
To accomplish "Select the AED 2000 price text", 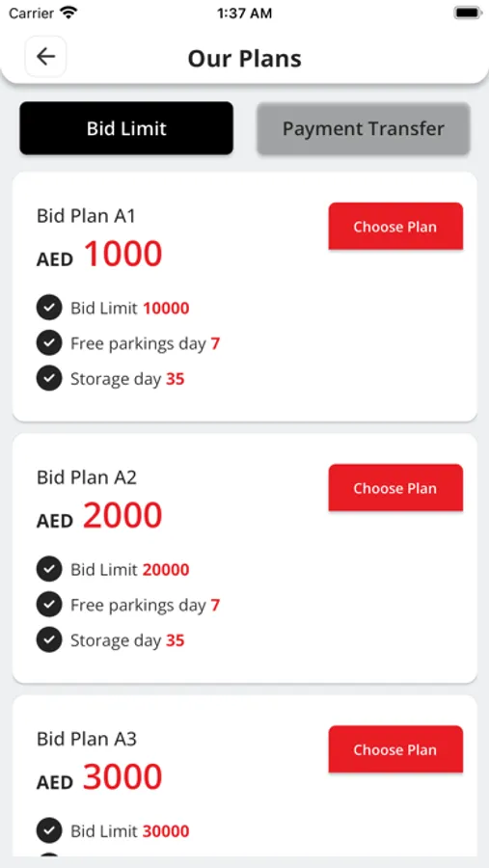I will pyautogui.click(x=99, y=515).
